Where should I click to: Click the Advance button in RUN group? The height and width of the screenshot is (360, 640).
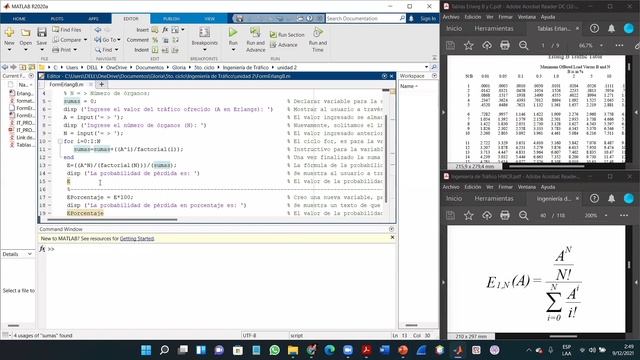coord(284,45)
